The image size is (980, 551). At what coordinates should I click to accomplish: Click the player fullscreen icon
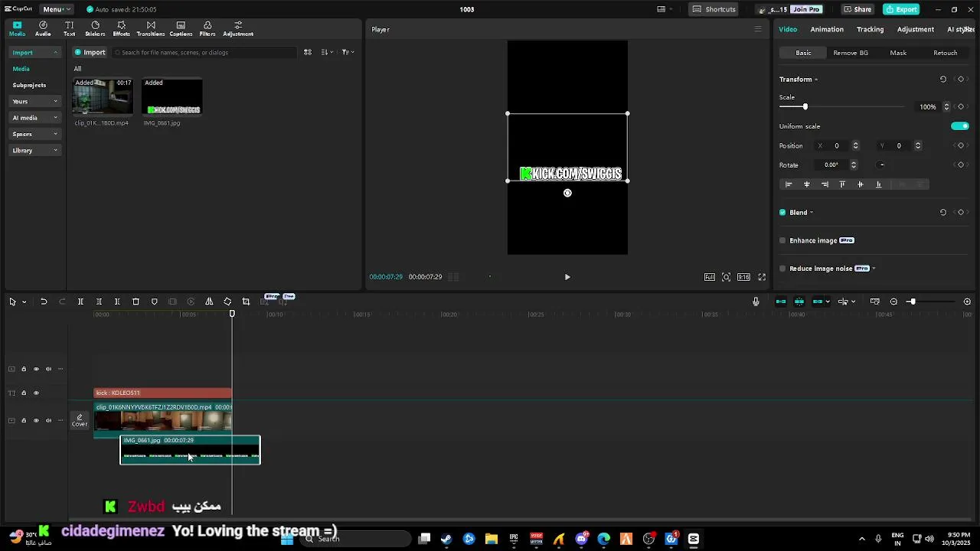[762, 277]
